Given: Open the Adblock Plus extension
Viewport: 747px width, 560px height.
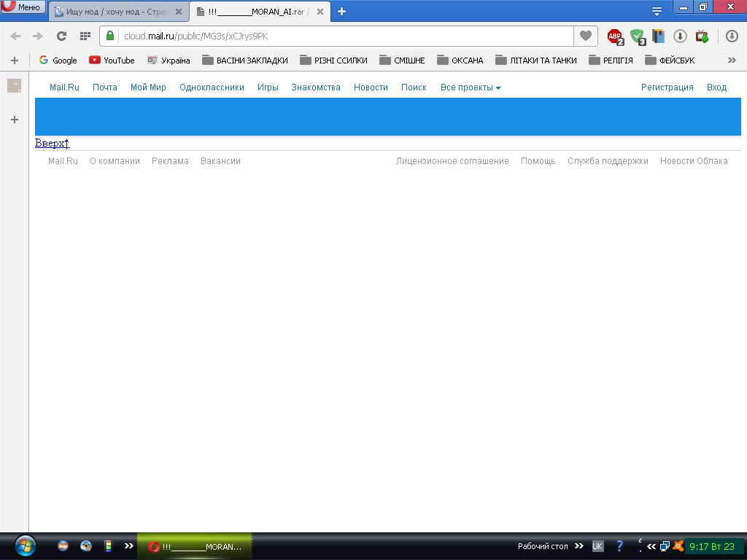Looking at the screenshot, I should [615, 36].
